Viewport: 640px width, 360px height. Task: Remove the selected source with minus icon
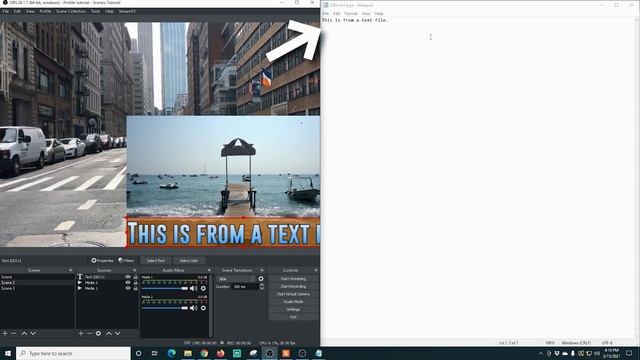pyautogui.click(x=89, y=333)
